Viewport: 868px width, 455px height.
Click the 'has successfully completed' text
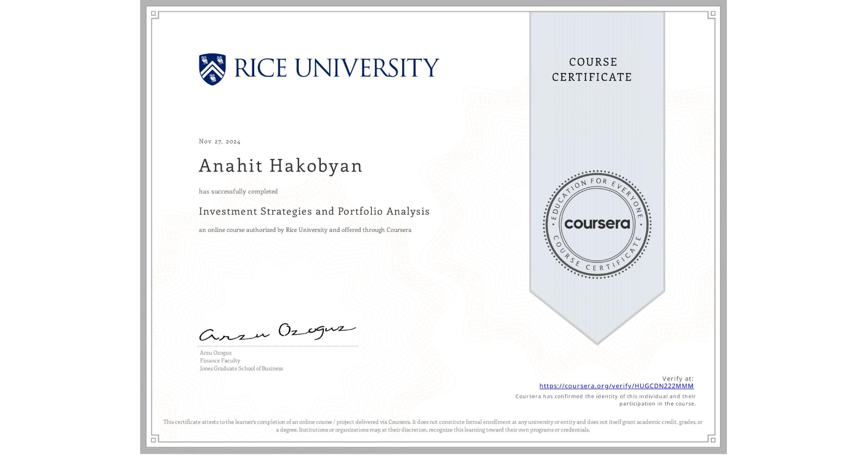[238, 191]
